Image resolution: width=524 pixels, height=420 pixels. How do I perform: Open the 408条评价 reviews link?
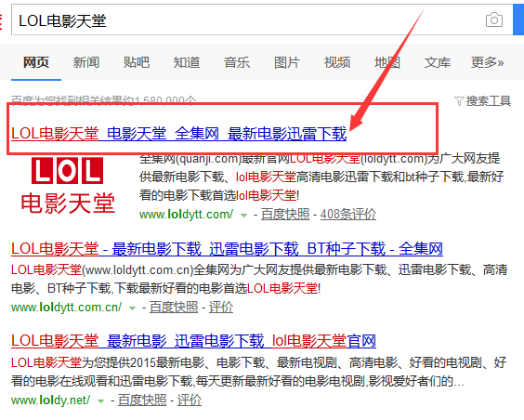[x=348, y=214]
